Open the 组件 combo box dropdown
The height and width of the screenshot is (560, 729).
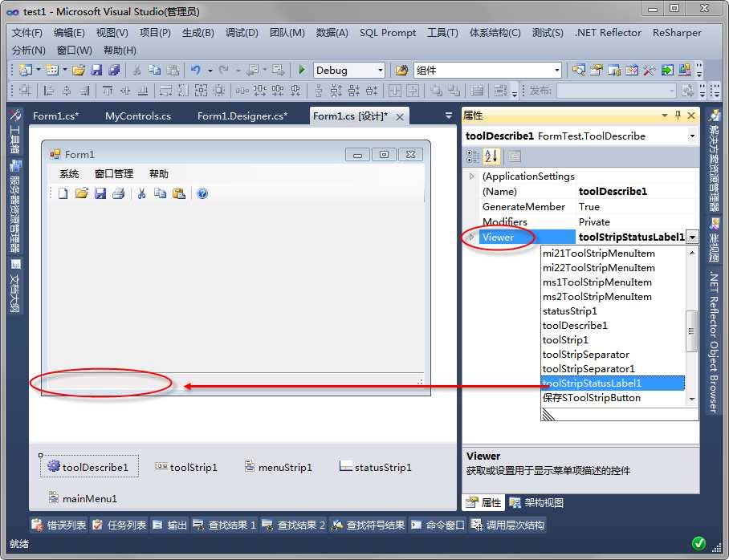click(556, 70)
